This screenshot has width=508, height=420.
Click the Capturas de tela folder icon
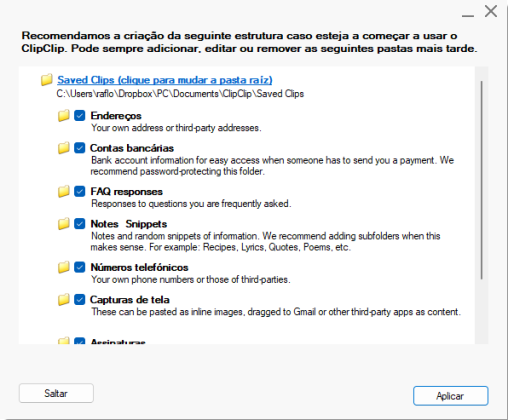[x=63, y=299]
